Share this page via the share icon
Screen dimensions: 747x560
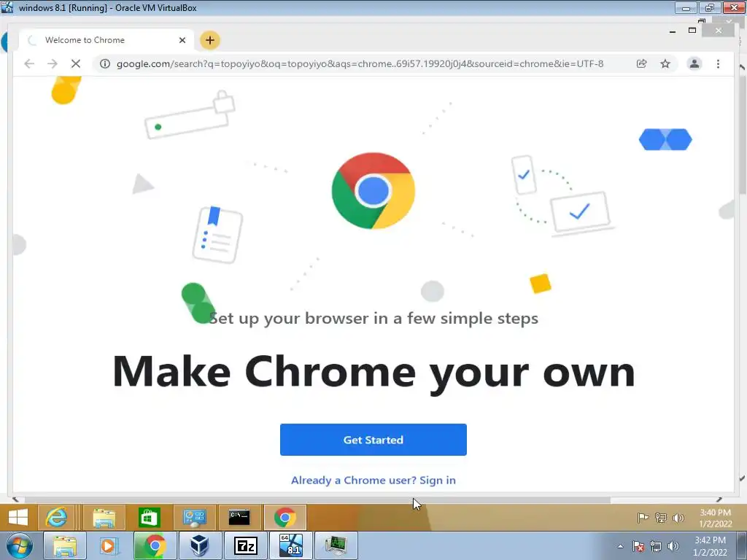642,64
